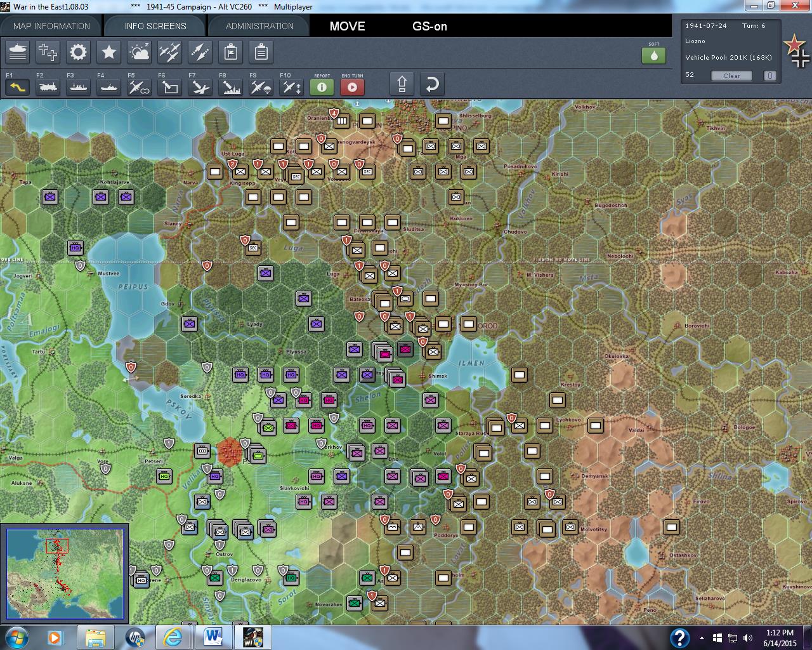Click the blue help question mark tray icon
The width and height of the screenshot is (812, 650).
[x=679, y=637]
